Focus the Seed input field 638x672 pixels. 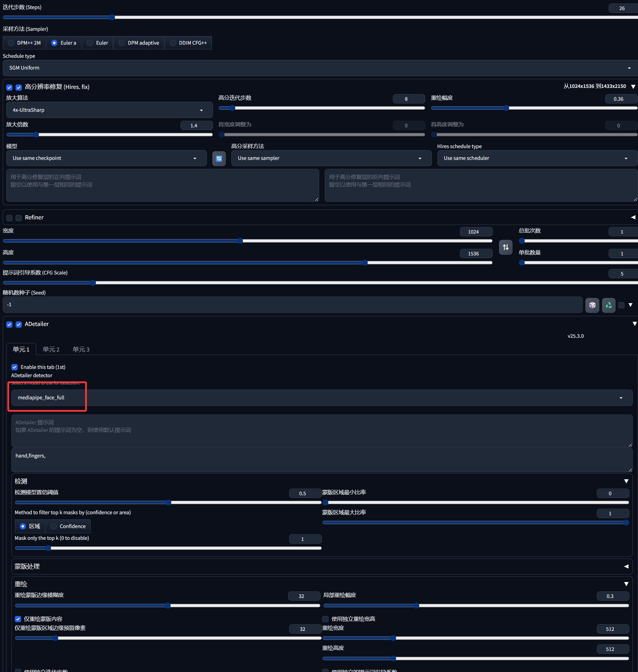click(293, 305)
